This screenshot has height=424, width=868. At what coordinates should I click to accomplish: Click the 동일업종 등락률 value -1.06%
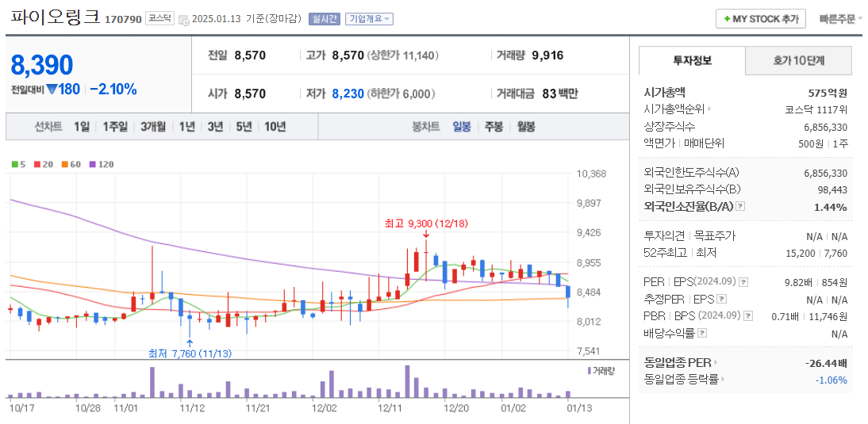(831, 380)
